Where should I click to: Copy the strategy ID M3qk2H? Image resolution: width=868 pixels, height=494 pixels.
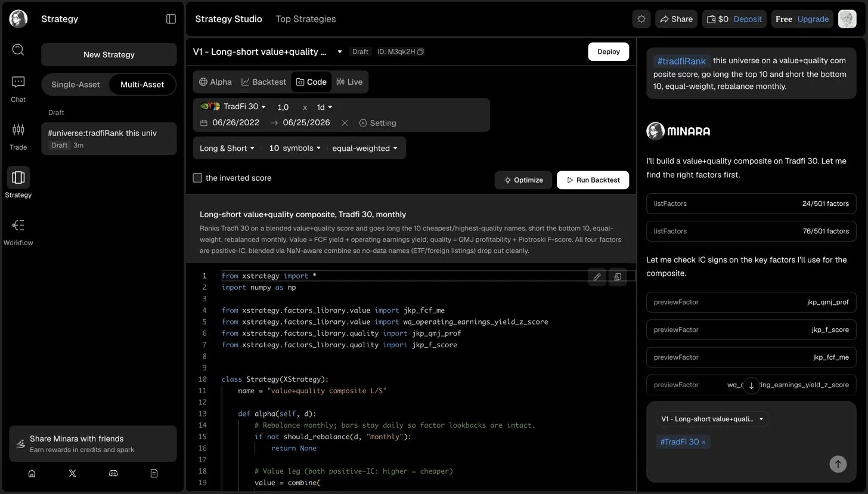(421, 52)
